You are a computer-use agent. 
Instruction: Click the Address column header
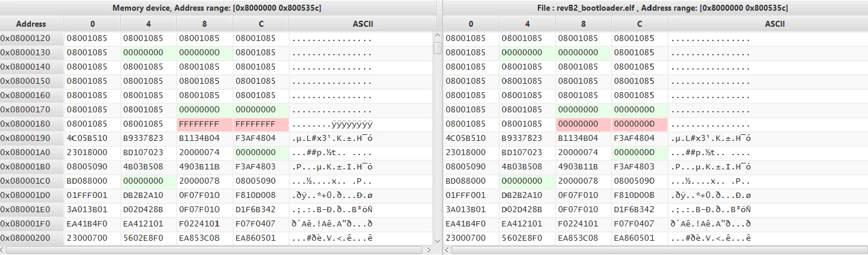pyautogui.click(x=31, y=24)
